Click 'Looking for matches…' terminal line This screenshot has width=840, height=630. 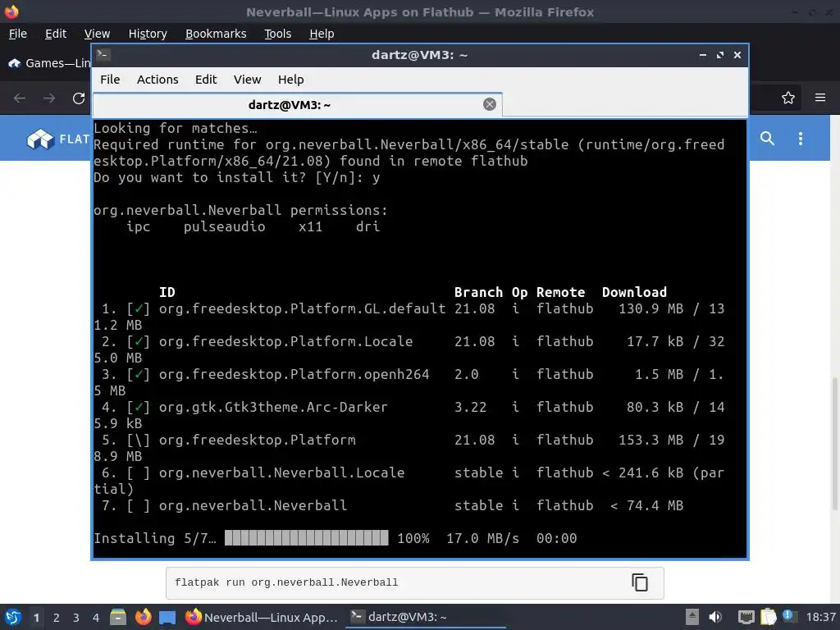tap(176, 128)
